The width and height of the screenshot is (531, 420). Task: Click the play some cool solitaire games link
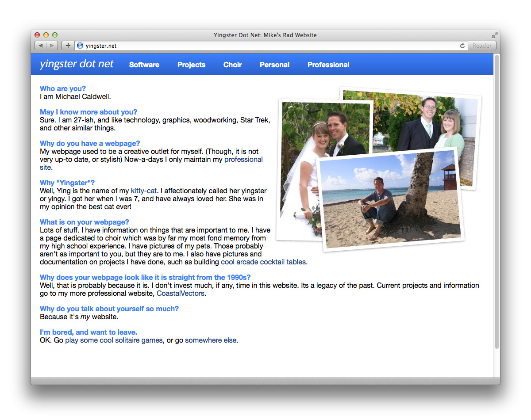pyautogui.click(x=114, y=340)
